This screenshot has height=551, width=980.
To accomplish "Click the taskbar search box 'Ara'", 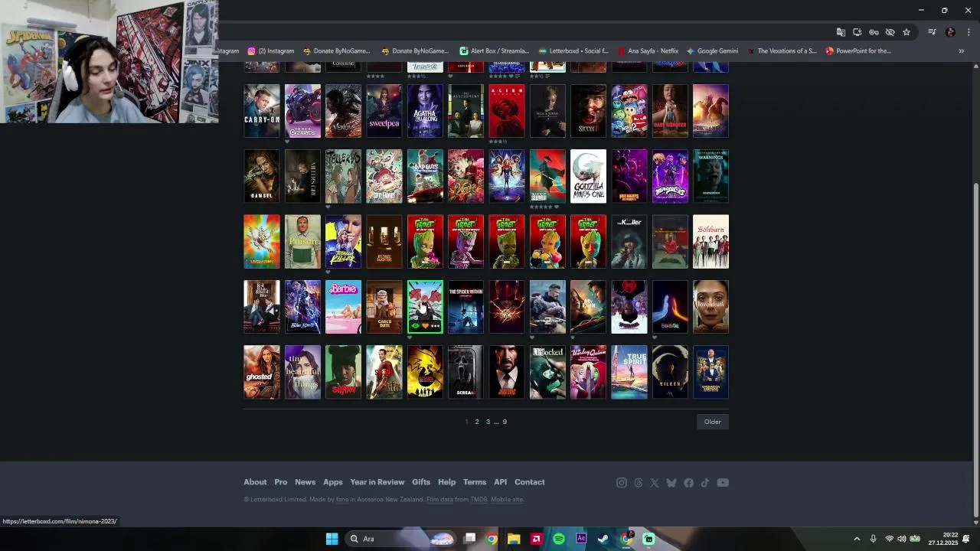I will coord(401,539).
